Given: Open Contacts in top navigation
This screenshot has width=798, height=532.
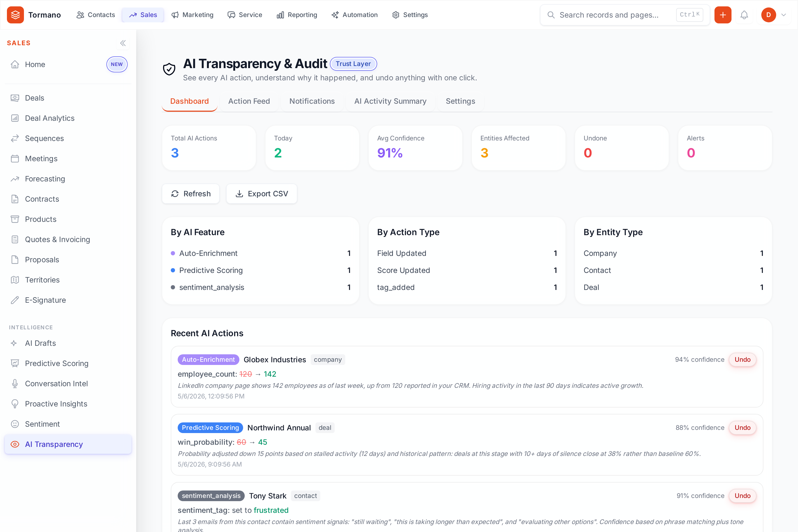Looking at the screenshot, I should [96, 15].
